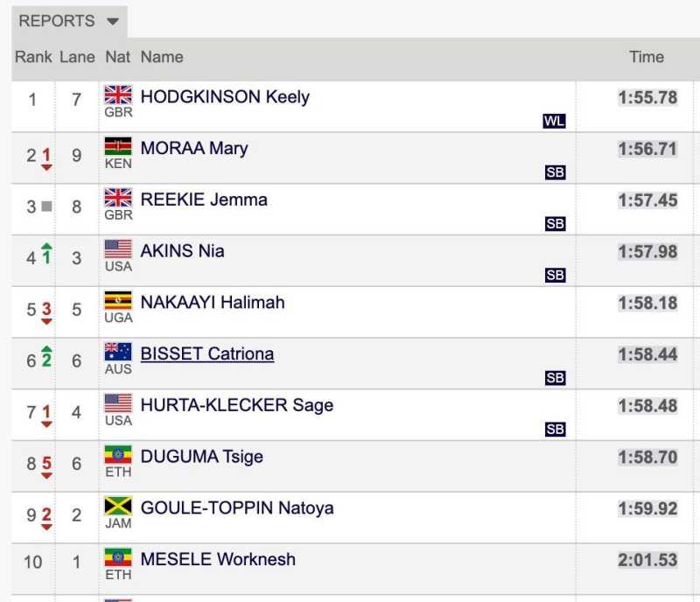700x602 pixels.
Task: Click the Jamaica flag beside Goule-Toppin
Action: tap(117, 506)
